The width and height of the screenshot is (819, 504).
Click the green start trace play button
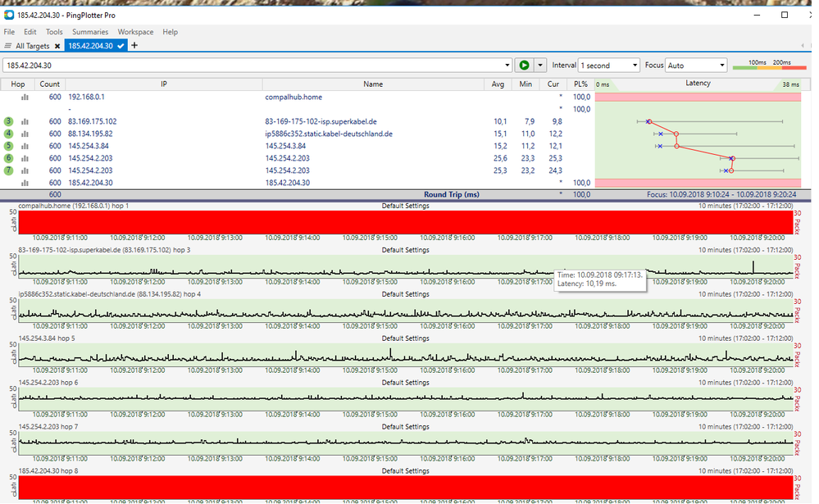(524, 66)
